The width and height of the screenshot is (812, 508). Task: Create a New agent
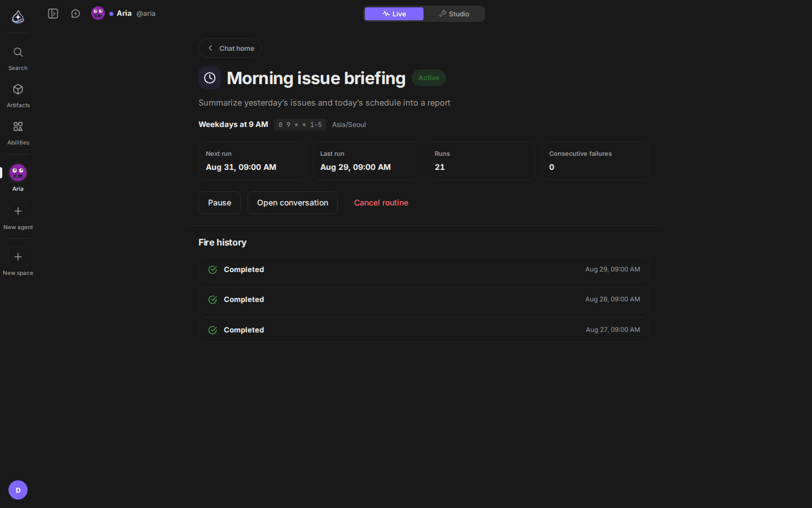[x=18, y=217]
